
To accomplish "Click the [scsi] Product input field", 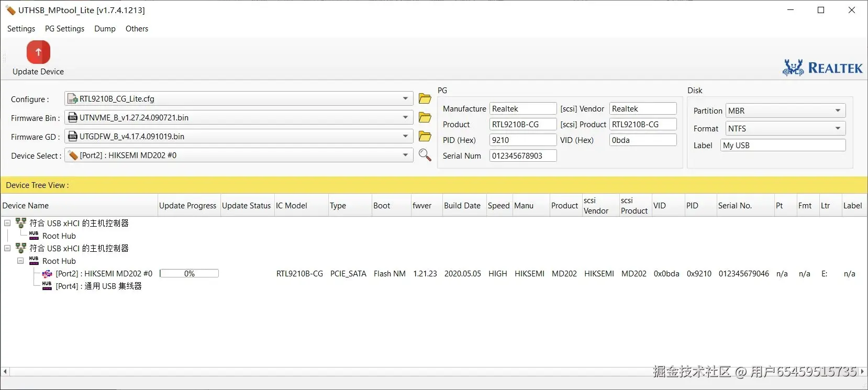I will point(643,124).
